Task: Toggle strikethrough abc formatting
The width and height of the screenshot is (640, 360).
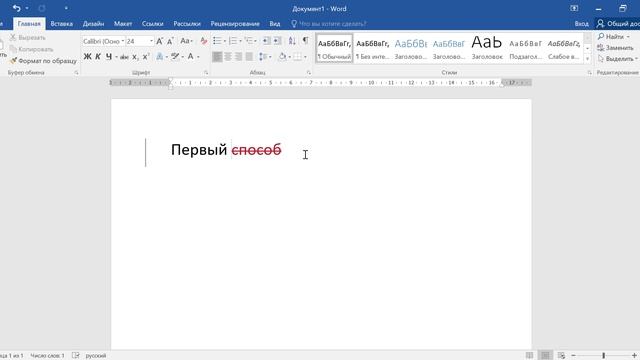Action: pyautogui.click(x=124, y=57)
